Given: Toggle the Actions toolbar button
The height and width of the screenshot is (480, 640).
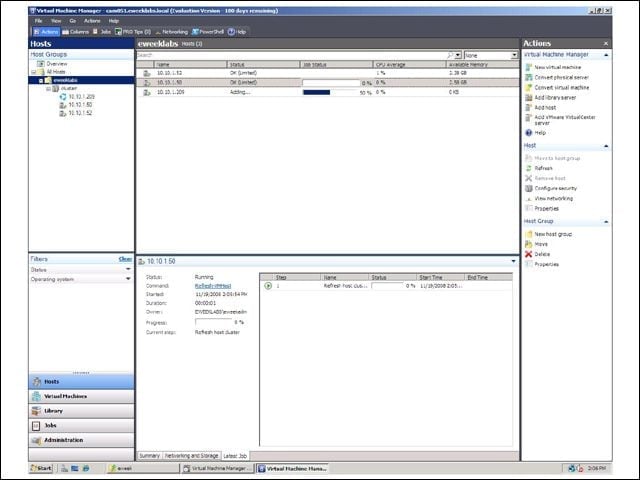Looking at the screenshot, I should (x=46, y=32).
